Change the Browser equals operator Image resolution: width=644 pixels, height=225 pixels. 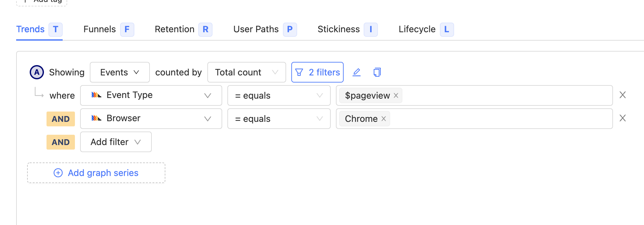pyautogui.click(x=279, y=119)
